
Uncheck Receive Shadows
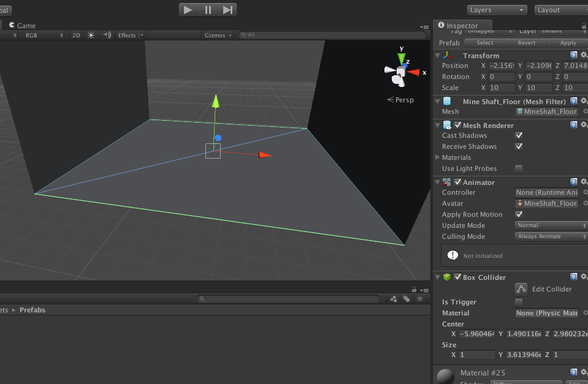coord(519,146)
